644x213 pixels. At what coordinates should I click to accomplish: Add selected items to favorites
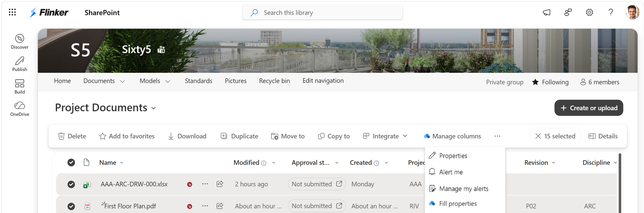point(127,136)
